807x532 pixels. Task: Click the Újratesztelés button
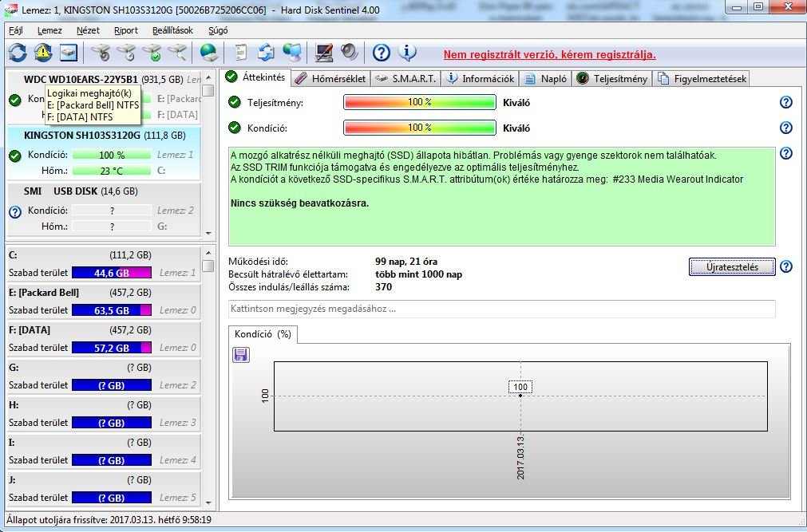click(x=732, y=267)
